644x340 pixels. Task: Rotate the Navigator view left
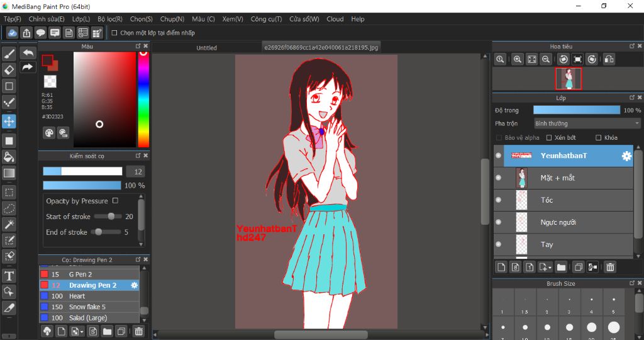[x=563, y=59]
